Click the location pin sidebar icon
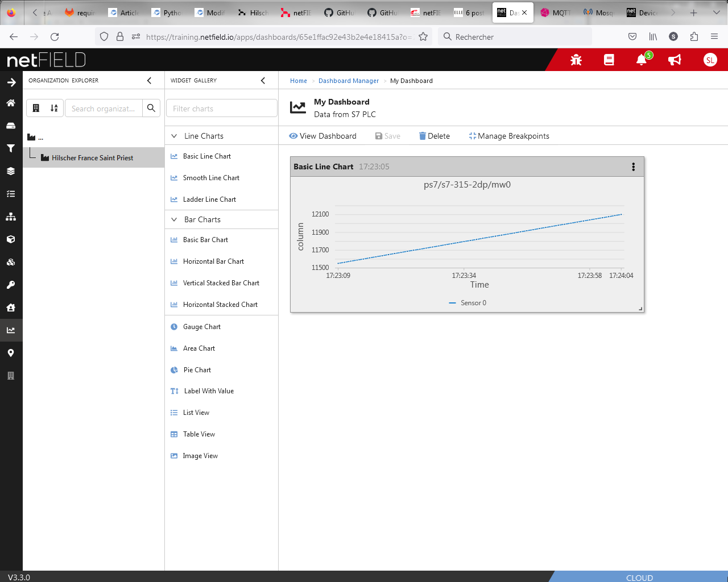Viewport: 728px width, 582px height. coord(11,353)
